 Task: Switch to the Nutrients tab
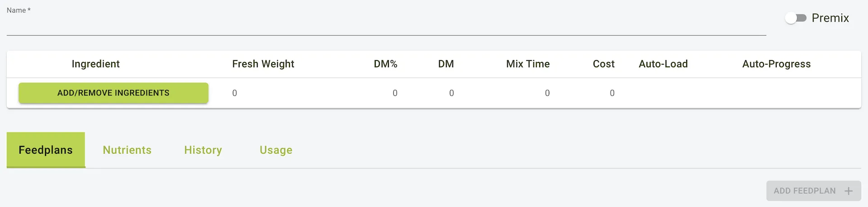point(127,150)
